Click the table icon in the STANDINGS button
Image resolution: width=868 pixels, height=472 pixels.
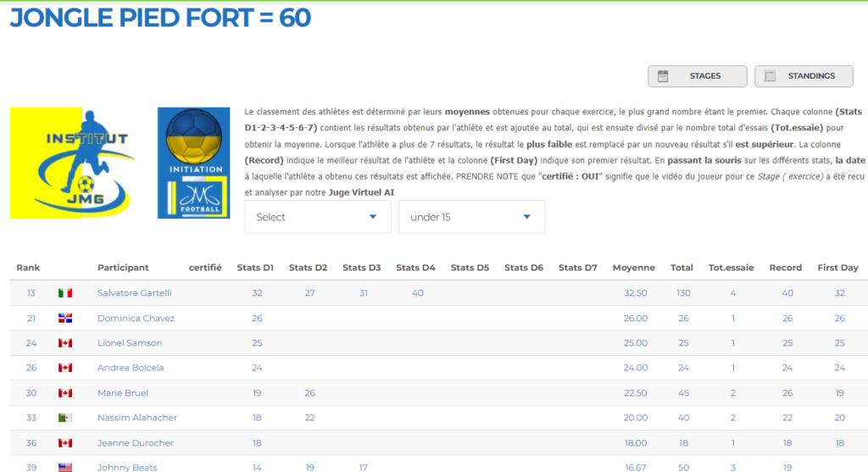click(770, 76)
